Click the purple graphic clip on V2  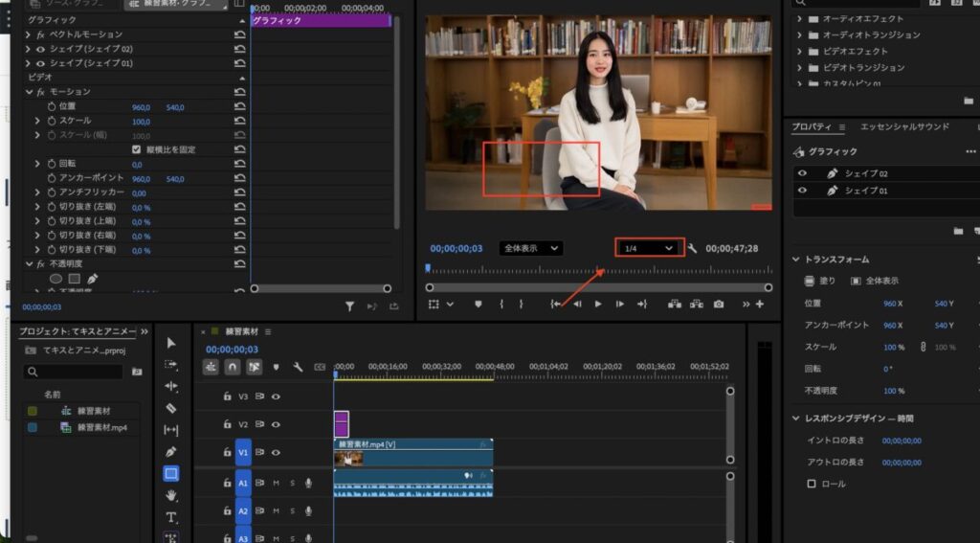click(342, 424)
